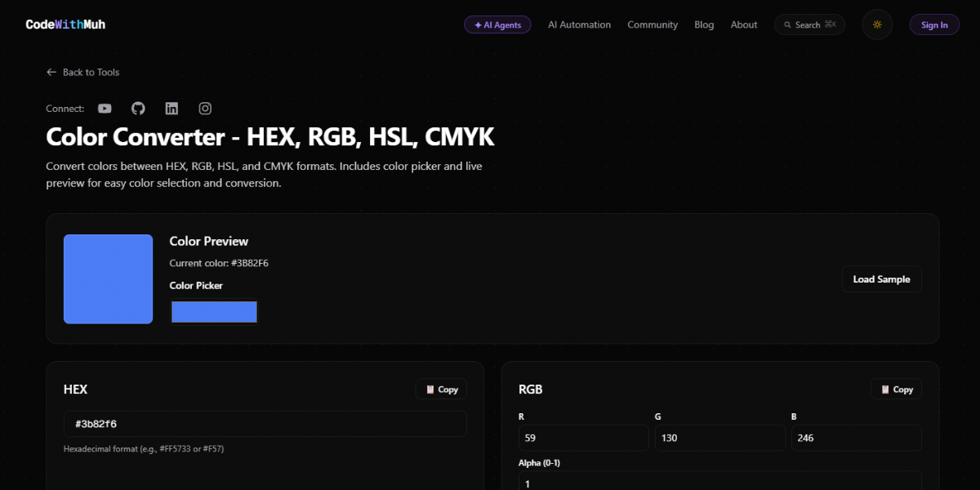Open the blue Color Picker swatch

pos(214,312)
